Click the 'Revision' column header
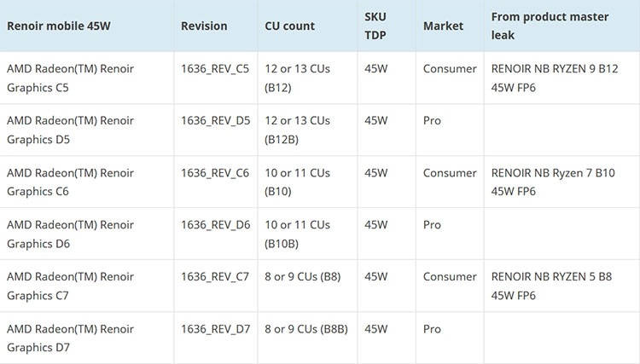640x364 pixels. 204,26
